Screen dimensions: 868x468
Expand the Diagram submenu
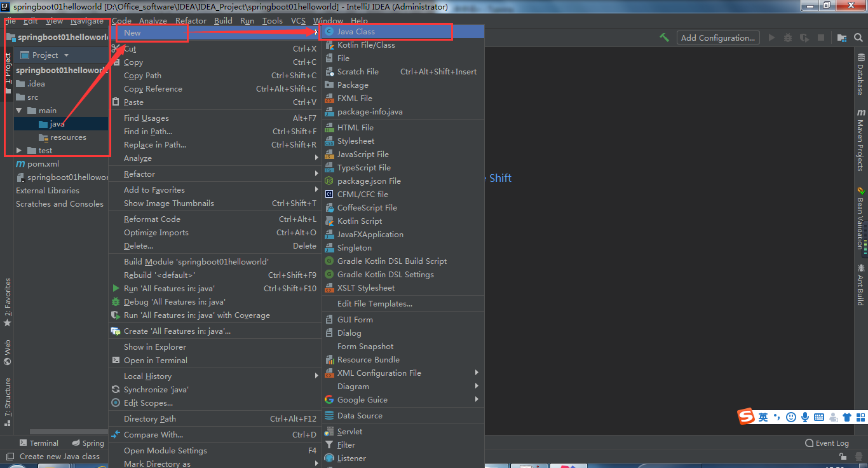tap(403, 387)
